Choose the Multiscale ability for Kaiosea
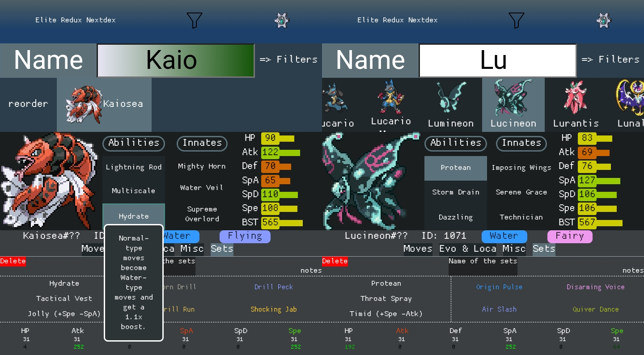 tap(133, 191)
